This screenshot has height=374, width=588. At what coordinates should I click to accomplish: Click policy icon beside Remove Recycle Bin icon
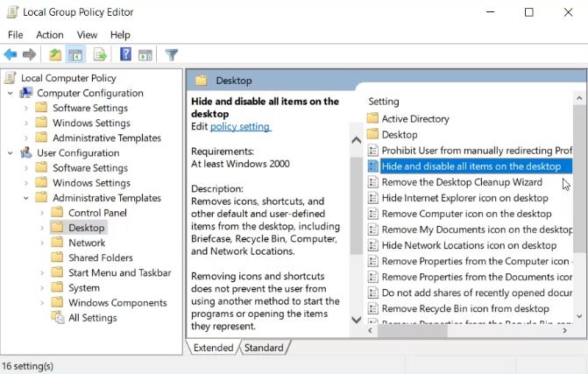point(372,309)
